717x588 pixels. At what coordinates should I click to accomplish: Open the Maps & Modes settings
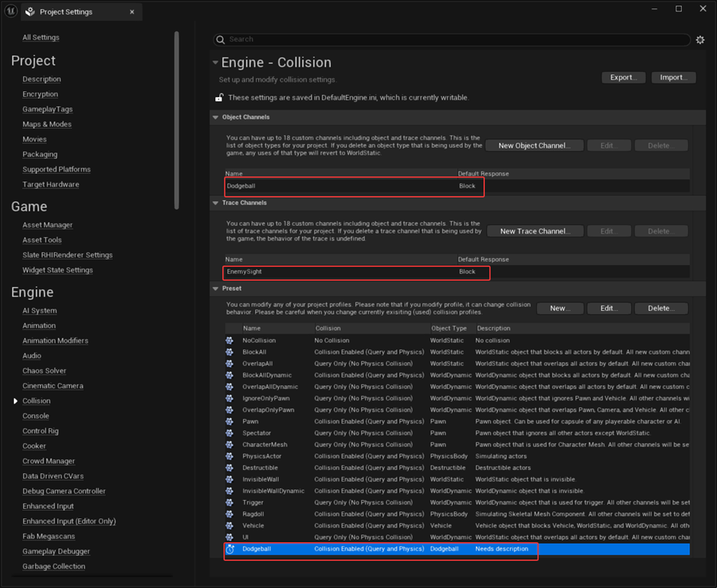point(47,124)
